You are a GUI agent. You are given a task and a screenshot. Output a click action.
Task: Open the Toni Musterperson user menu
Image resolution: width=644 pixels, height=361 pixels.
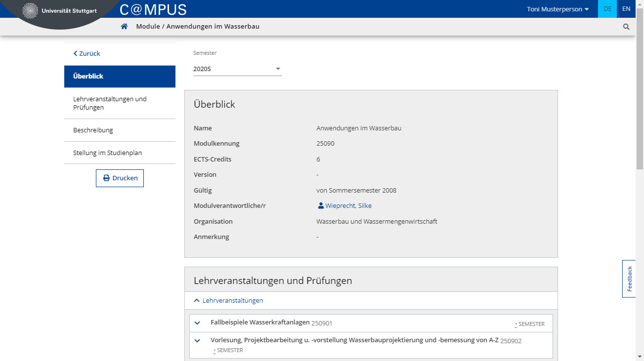pyautogui.click(x=558, y=9)
